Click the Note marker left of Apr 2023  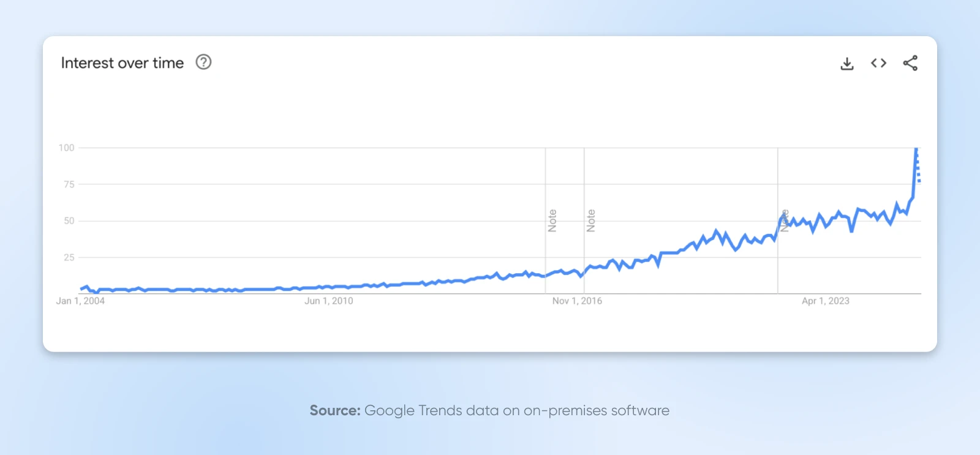784,220
